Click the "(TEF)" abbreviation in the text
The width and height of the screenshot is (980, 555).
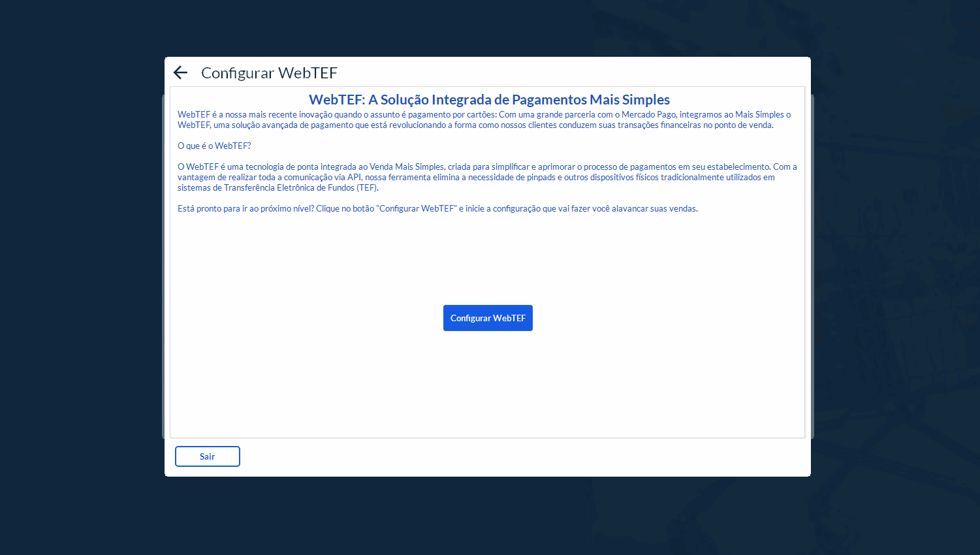point(367,187)
